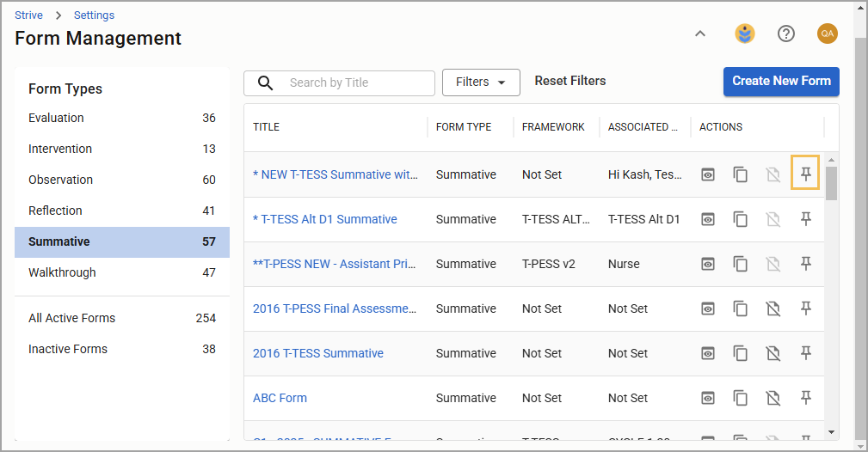The image size is (868, 452).
Task: Deactivate the 2016 T-TESS Summative form
Action: coord(773,353)
